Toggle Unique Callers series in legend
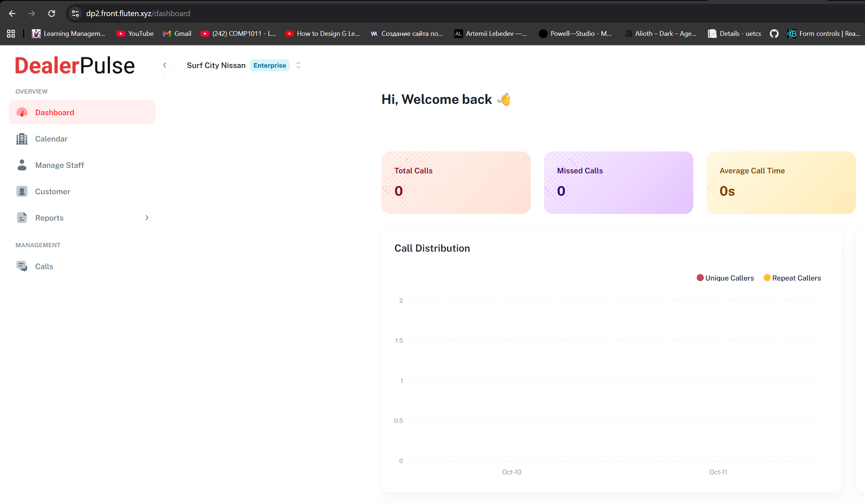 pyautogui.click(x=725, y=278)
